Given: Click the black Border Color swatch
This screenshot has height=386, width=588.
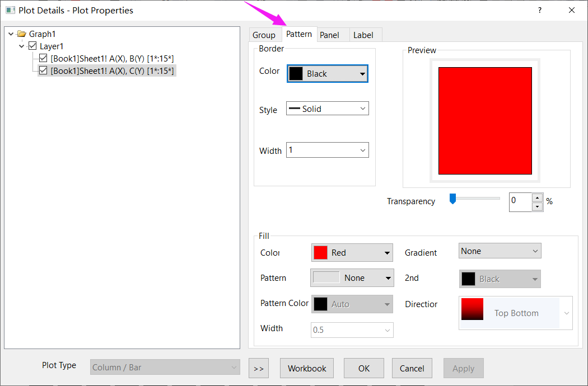Looking at the screenshot, I should pos(296,73).
